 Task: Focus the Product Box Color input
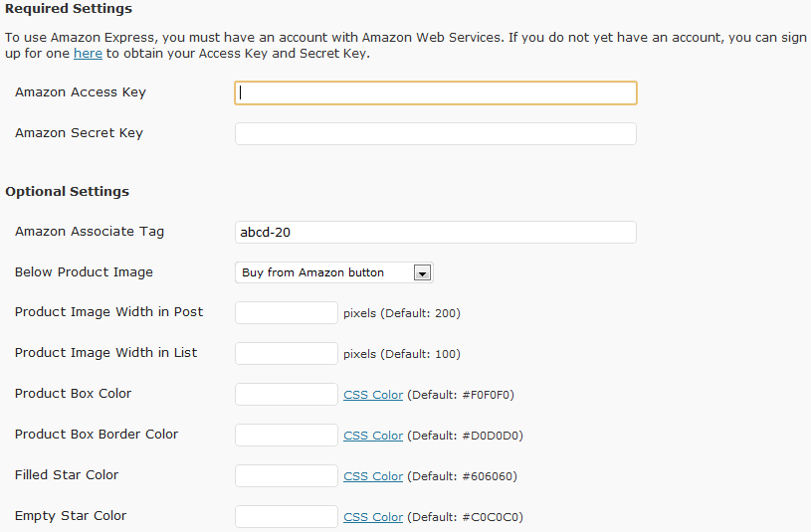287,395
